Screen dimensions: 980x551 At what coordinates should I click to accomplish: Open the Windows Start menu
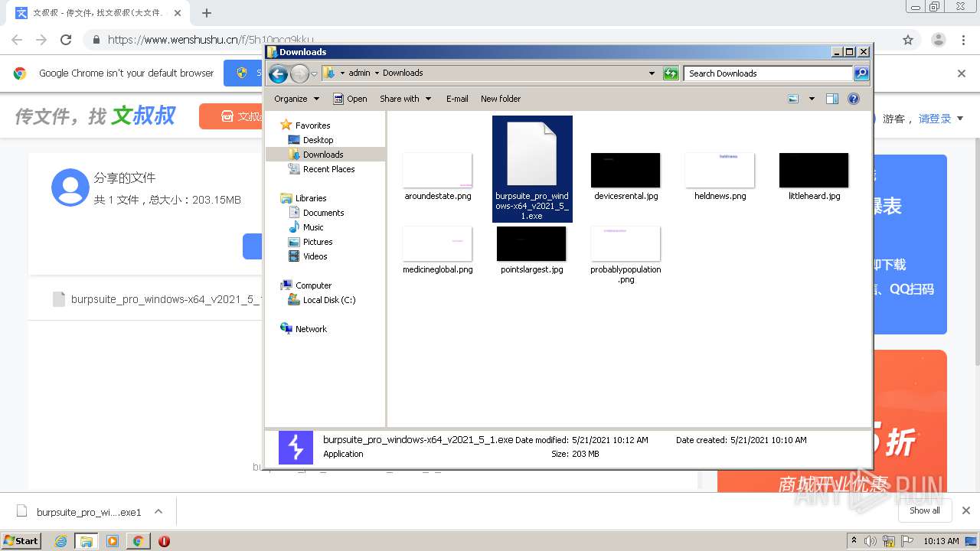[21, 540]
